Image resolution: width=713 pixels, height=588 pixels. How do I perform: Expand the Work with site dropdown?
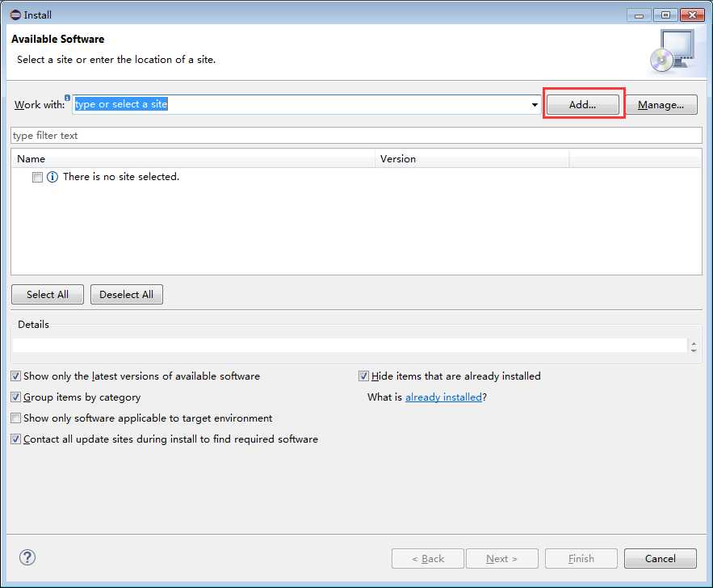[535, 104]
